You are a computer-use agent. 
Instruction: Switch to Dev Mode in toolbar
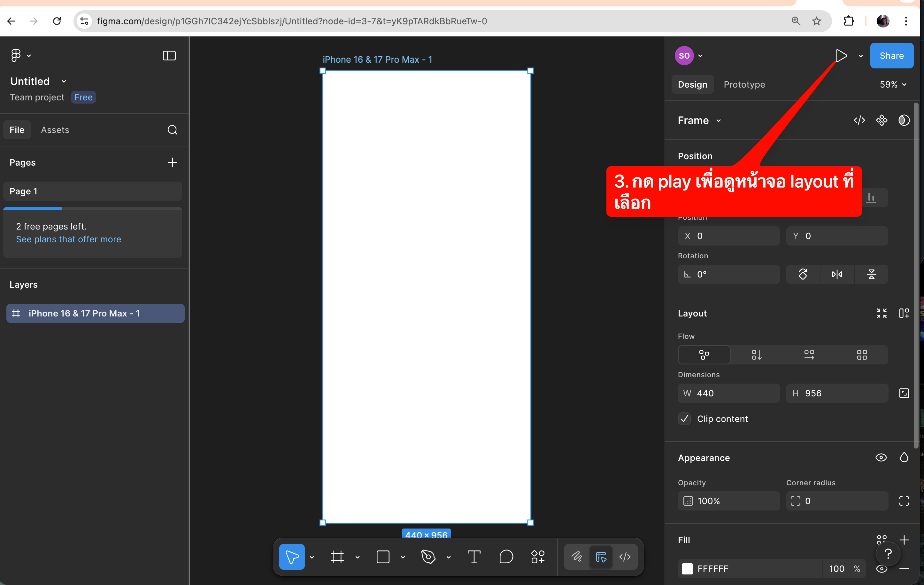[625, 557]
